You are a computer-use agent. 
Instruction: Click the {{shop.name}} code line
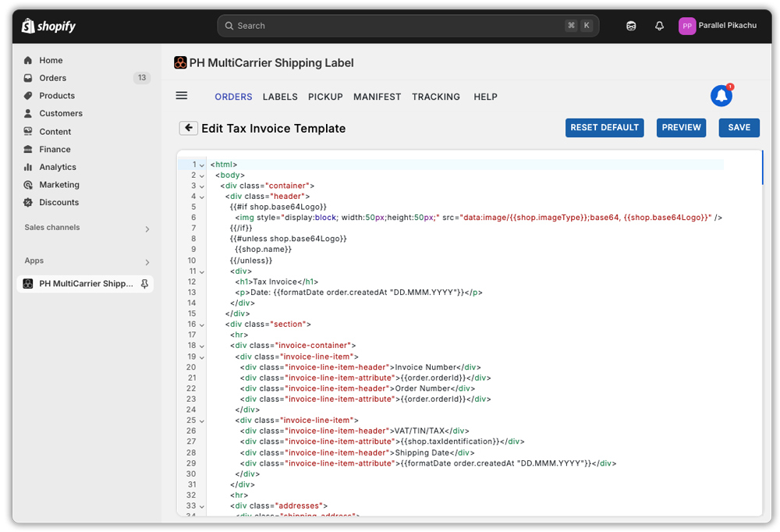263,250
